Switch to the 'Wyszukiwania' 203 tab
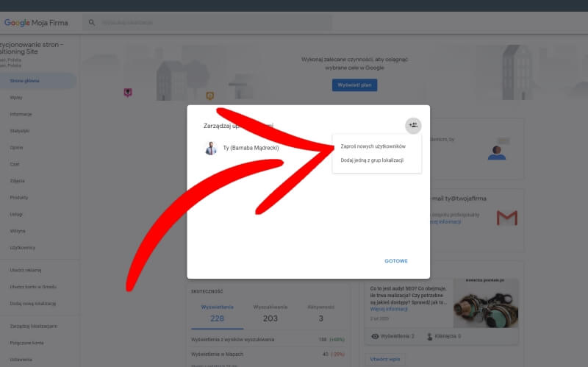 click(270, 314)
